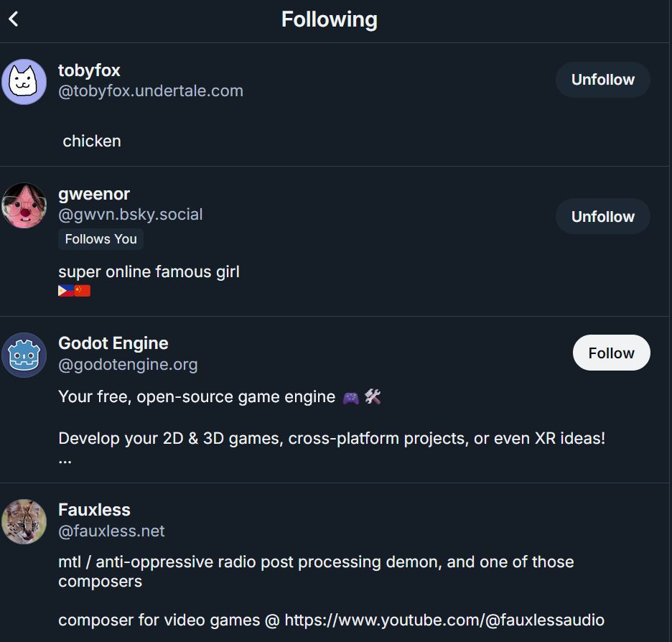
Task: Expand the truncated Godot Engine bio ellipsis
Action: [x=65, y=461]
